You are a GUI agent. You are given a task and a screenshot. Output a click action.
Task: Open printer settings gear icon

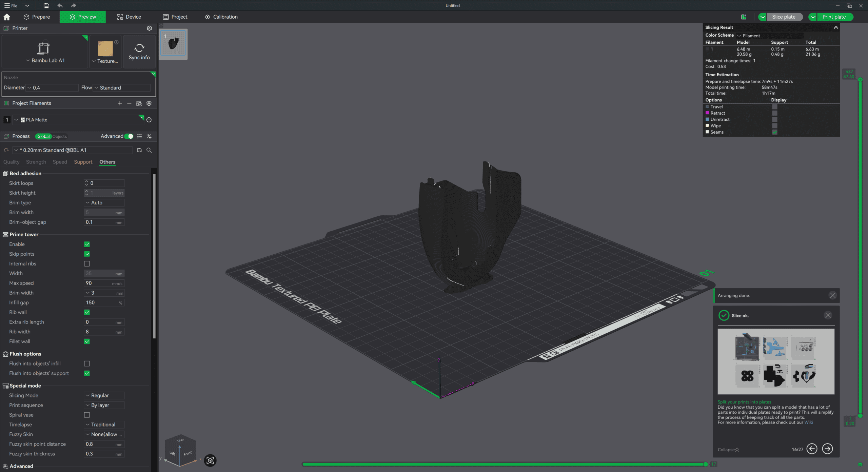coord(149,28)
